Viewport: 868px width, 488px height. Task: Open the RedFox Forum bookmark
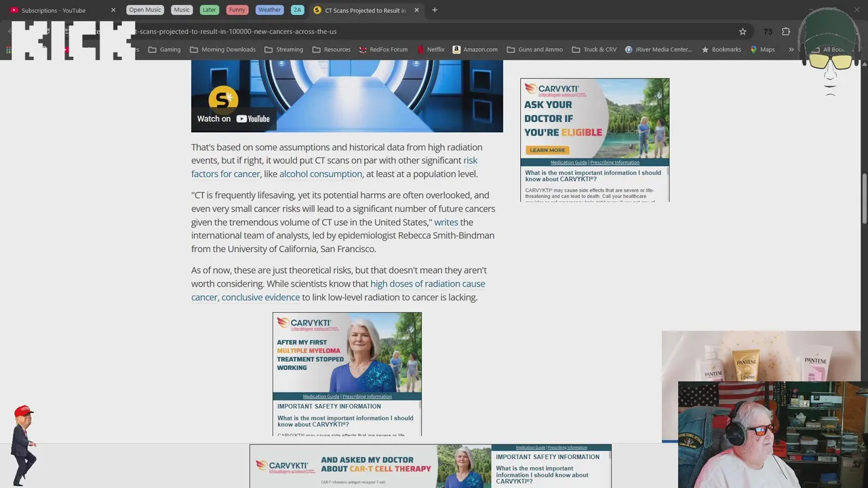point(383,49)
